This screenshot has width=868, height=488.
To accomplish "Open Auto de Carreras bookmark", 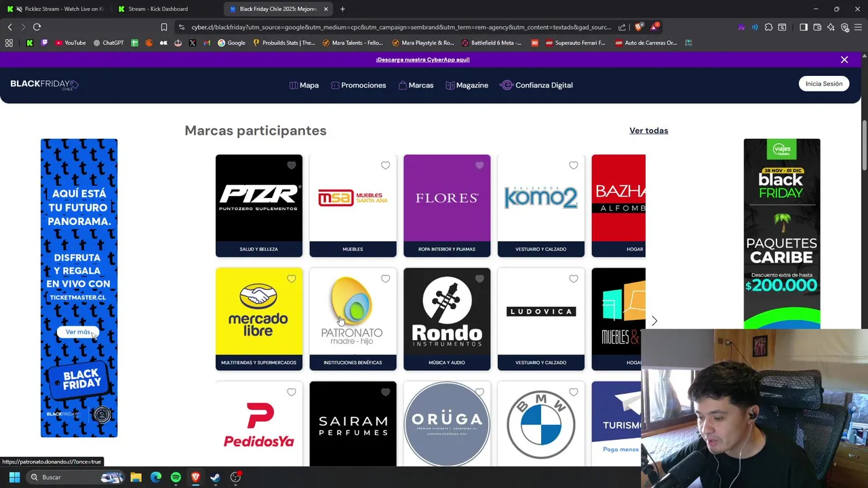I will [646, 43].
